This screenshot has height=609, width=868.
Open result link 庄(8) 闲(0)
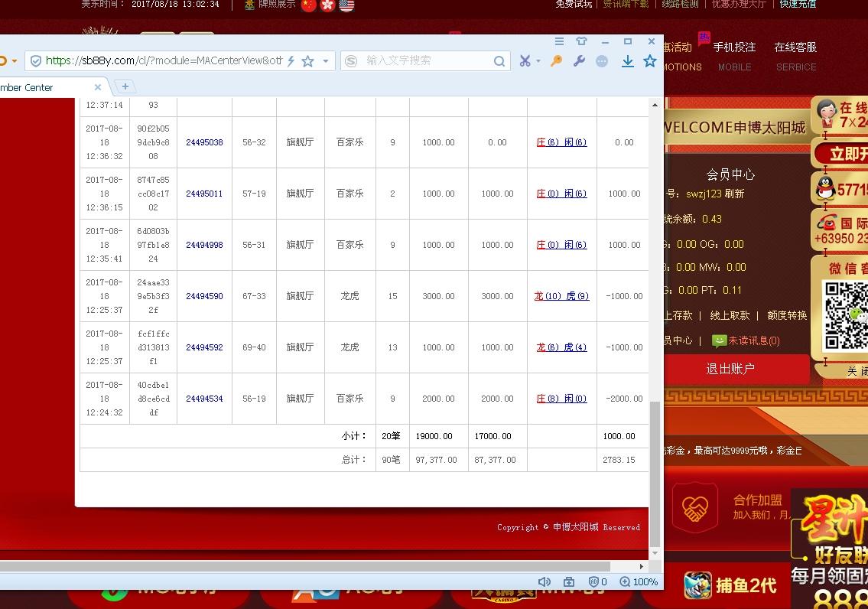tap(561, 399)
